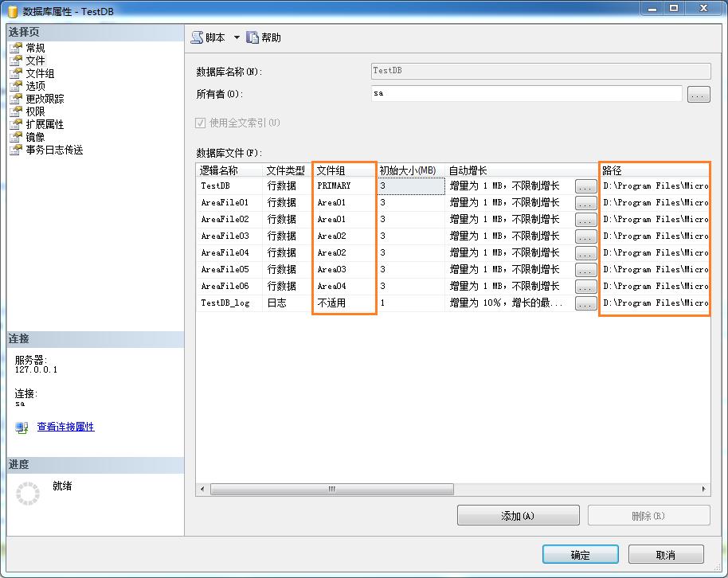Viewport: 728px width, 578px height.
Task: Click the 逻辑名称 column header
Action: (229, 170)
